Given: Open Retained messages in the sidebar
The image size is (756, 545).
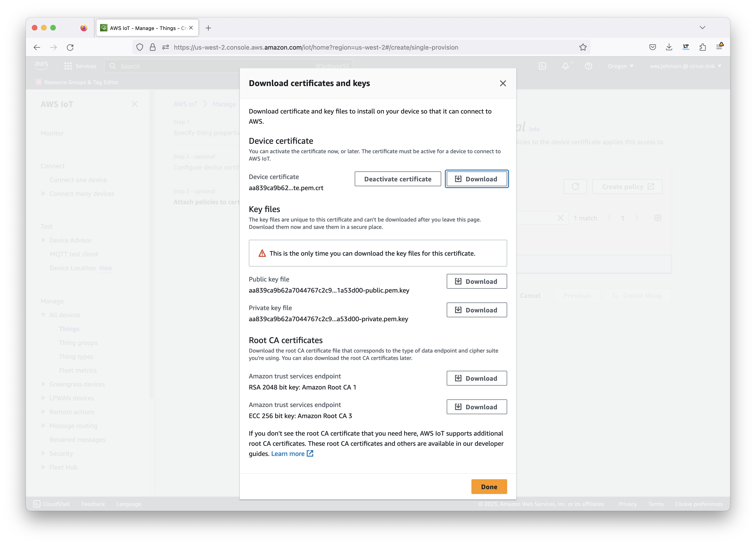Looking at the screenshot, I should (78, 440).
